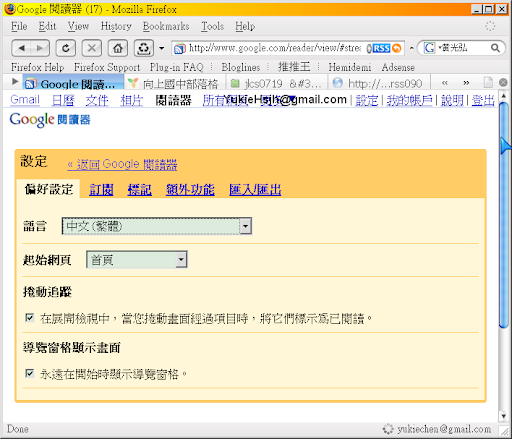Open the File menu
Screen dimensions: 512x439
[x=19, y=26]
